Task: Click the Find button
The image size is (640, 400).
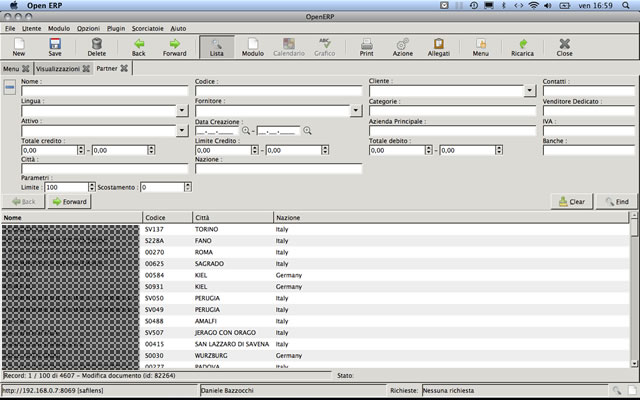Action: click(617, 202)
